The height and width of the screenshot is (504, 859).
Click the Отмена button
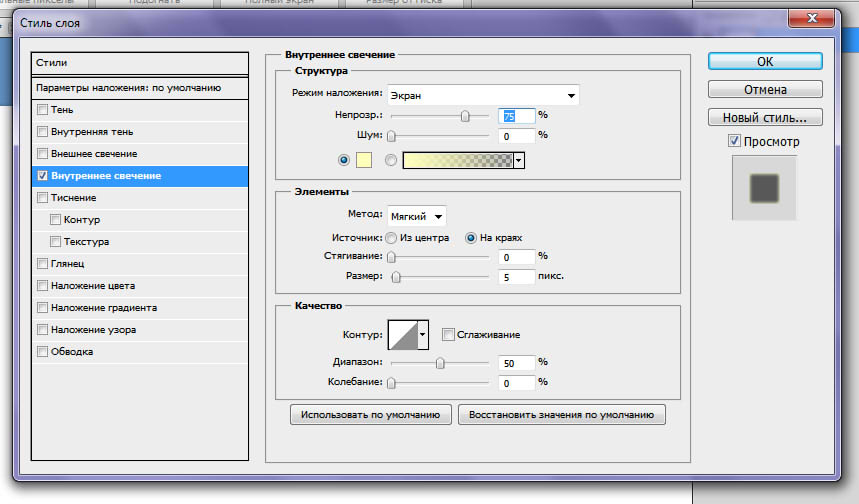765,89
